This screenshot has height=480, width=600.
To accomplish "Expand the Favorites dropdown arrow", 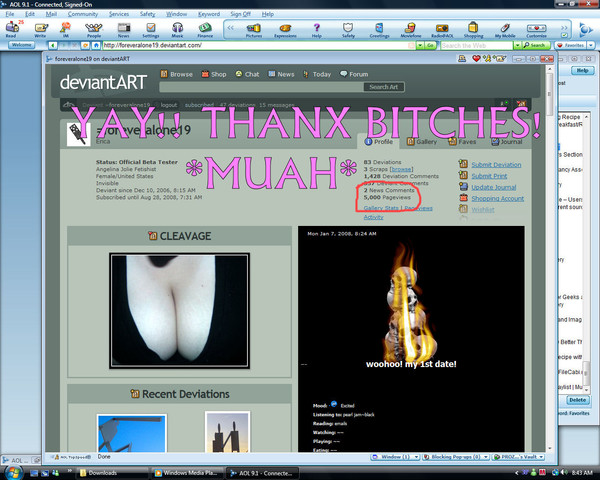I will tap(591, 46).
